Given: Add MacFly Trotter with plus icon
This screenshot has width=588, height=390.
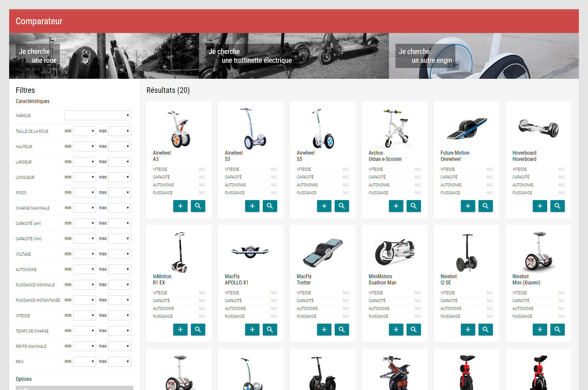Looking at the screenshot, I should tap(324, 330).
